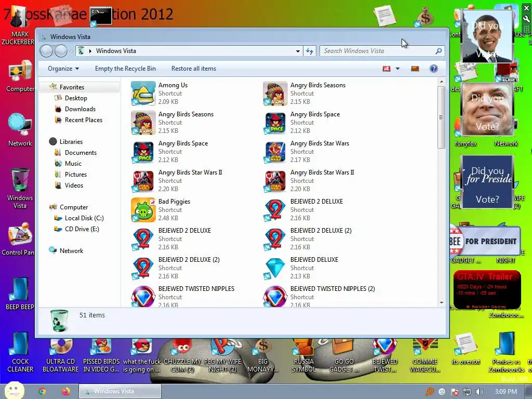
Task: Click the scrollbar down arrow
Action: click(442, 303)
